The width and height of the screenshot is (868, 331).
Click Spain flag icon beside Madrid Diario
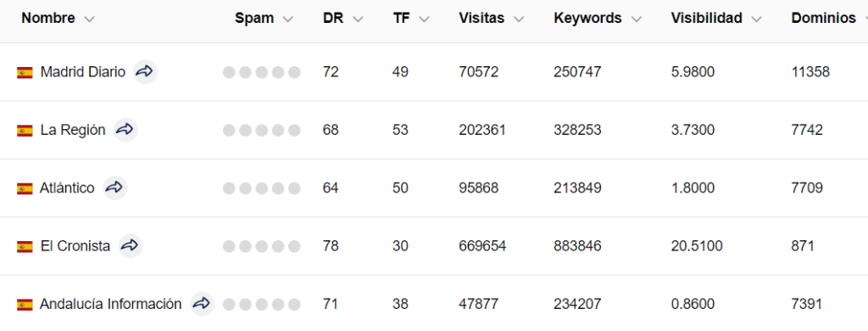click(25, 73)
